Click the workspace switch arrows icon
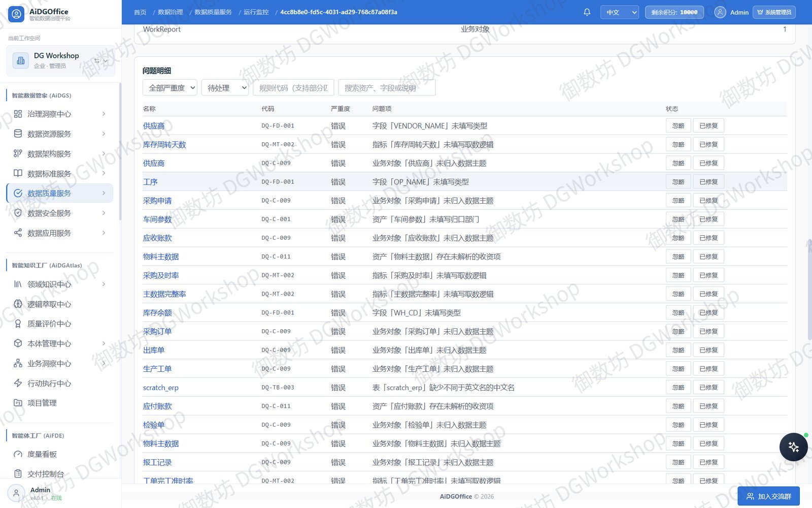 click(96, 60)
